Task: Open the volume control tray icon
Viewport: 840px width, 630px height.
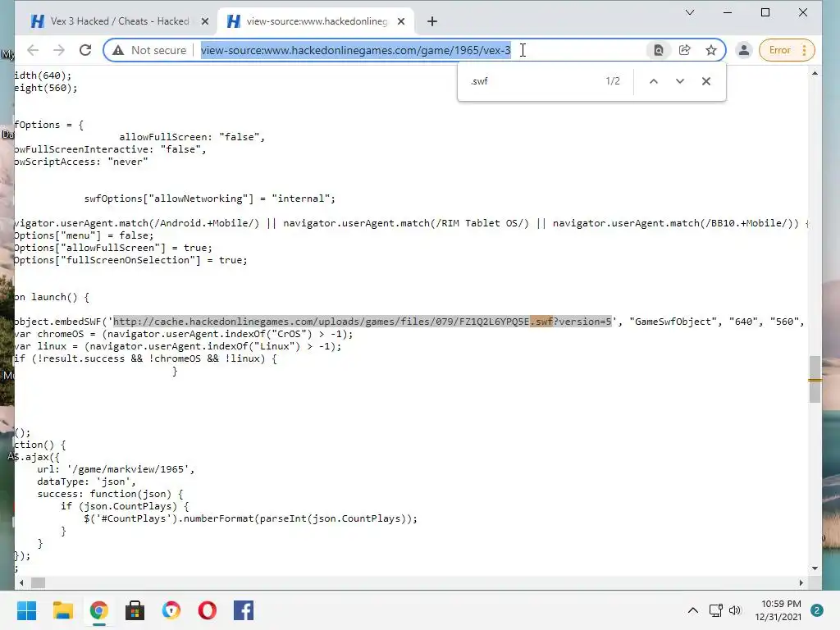Action: [735, 610]
